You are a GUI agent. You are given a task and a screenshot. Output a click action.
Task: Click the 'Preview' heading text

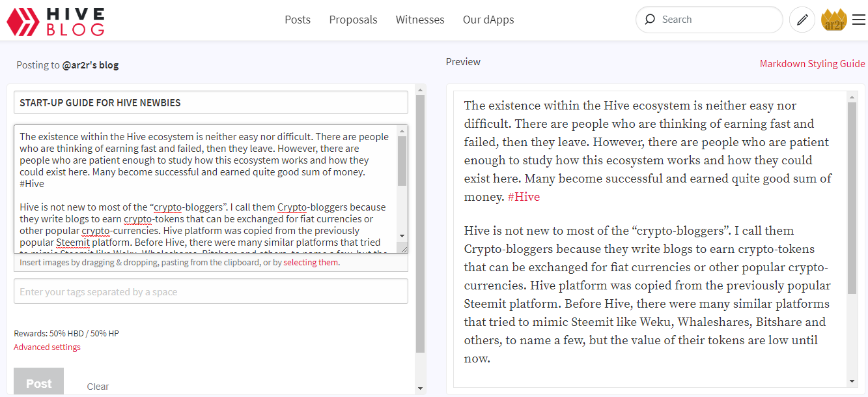pos(463,62)
